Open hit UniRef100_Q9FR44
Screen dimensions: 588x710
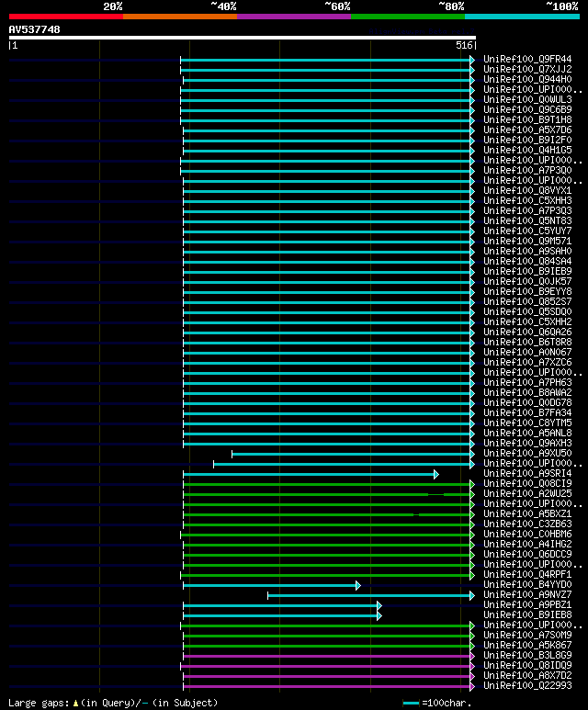(527, 60)
